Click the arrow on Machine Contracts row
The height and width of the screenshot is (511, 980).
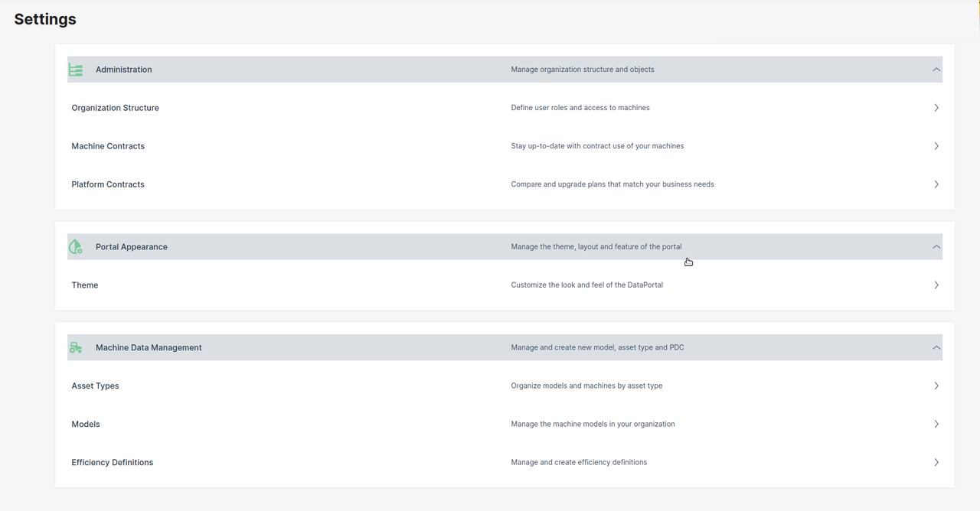coord(936,146)
